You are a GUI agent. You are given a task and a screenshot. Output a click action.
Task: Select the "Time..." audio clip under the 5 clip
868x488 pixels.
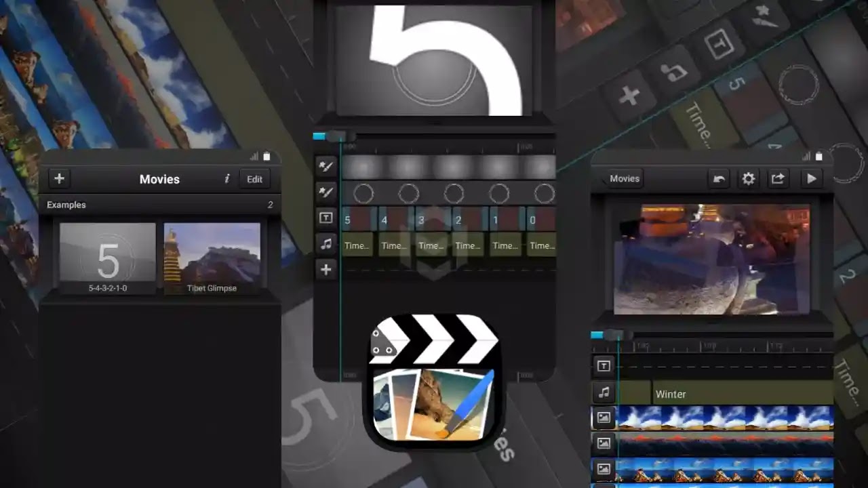click(357, 245)
